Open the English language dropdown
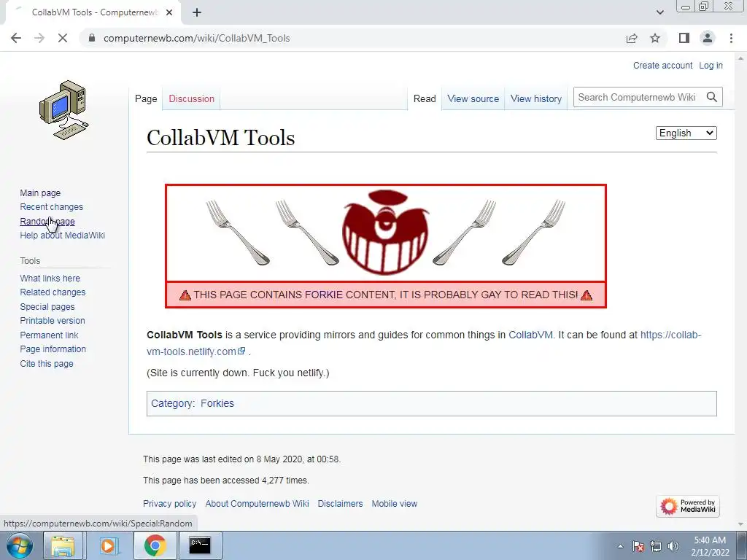This screenshot has width=747, height=560. pyautogui.click(x=686, y=133)
